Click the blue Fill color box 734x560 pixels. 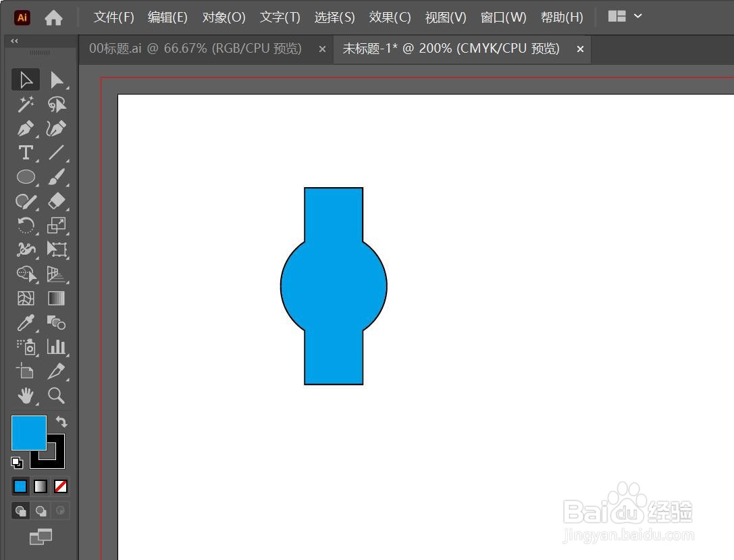29,433
